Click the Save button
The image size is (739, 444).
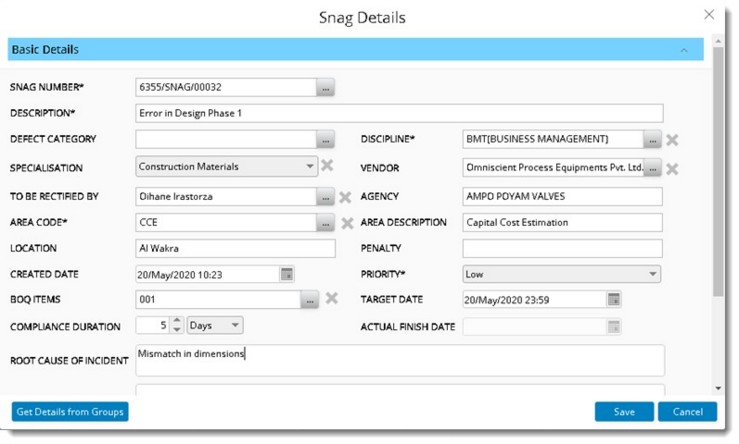coord(624,412)
